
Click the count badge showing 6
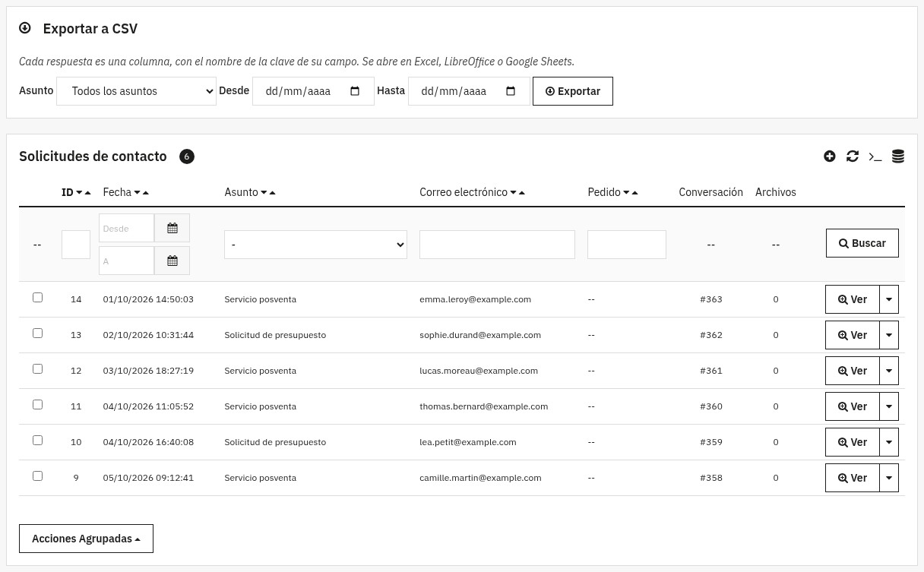click(187, 156)
